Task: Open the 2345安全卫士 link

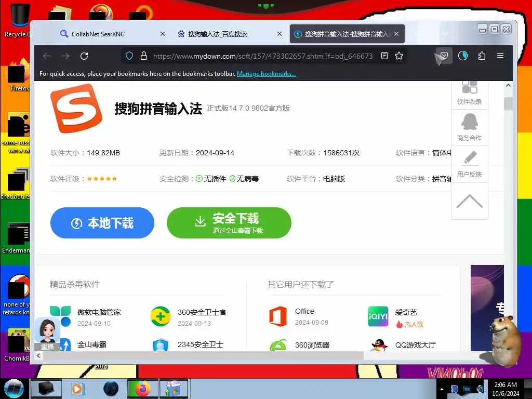Action: pyautogui.click(x=200, y=345)
